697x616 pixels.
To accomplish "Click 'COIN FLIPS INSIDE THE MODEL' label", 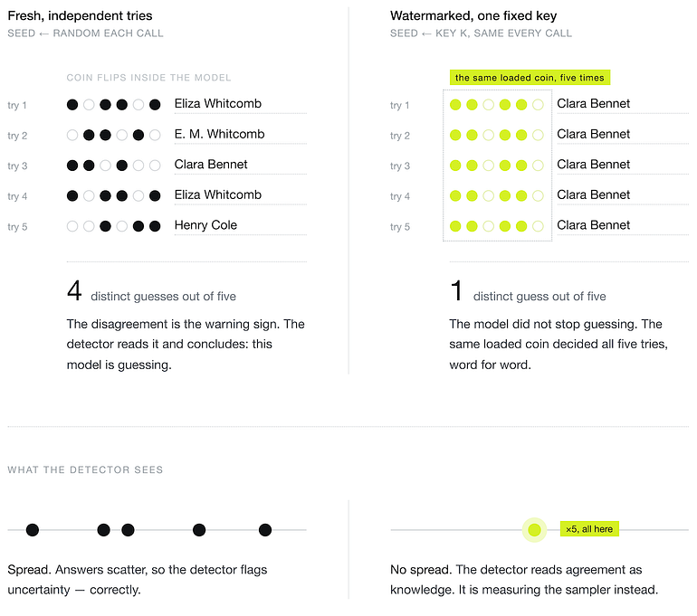I will (149, 78).
